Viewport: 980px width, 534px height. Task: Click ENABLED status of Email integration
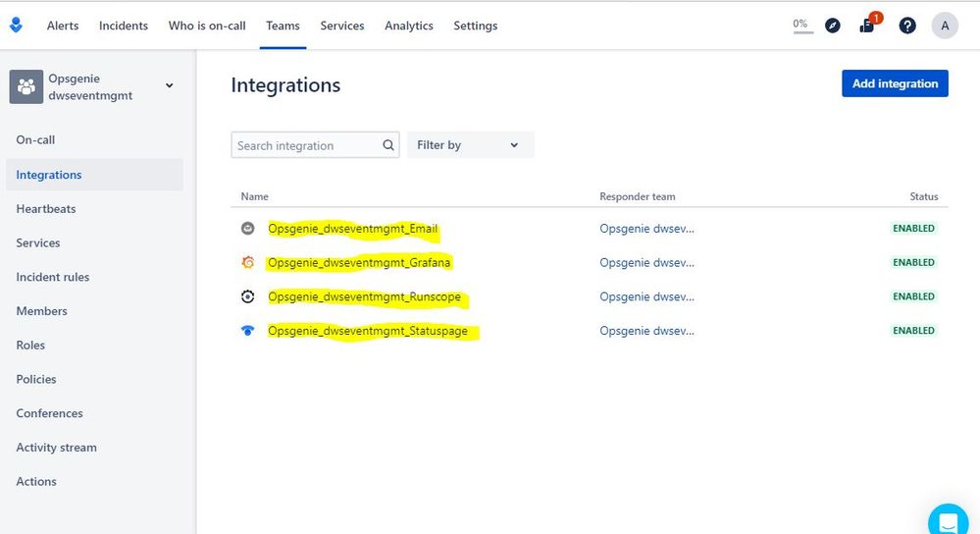pyautogui.click(x=913, y=229)
